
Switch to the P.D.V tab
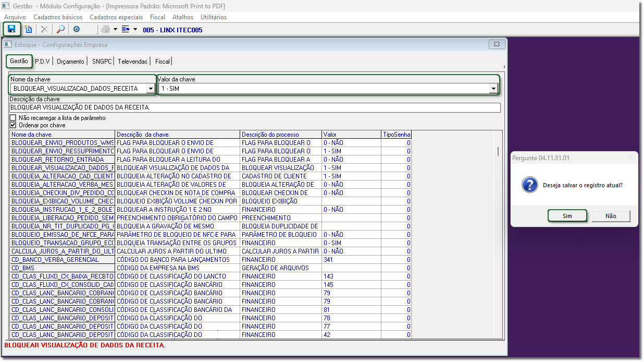tap(42, 62)
